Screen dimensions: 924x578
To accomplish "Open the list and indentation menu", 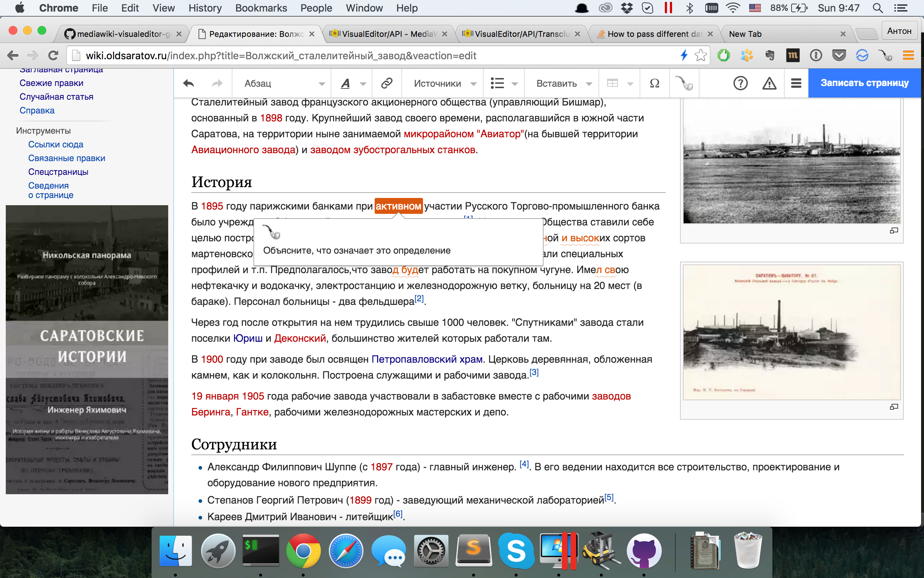I will 504,83.
